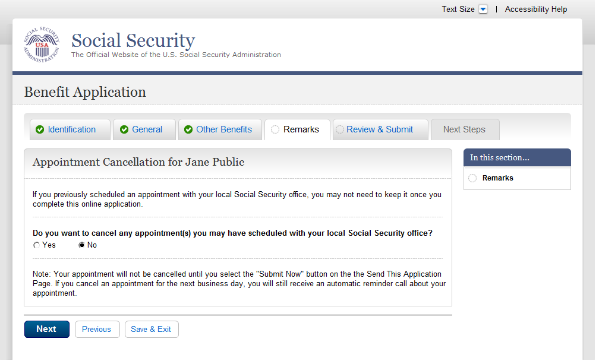
Task: Click the Previous button
Action: [97, 330]
